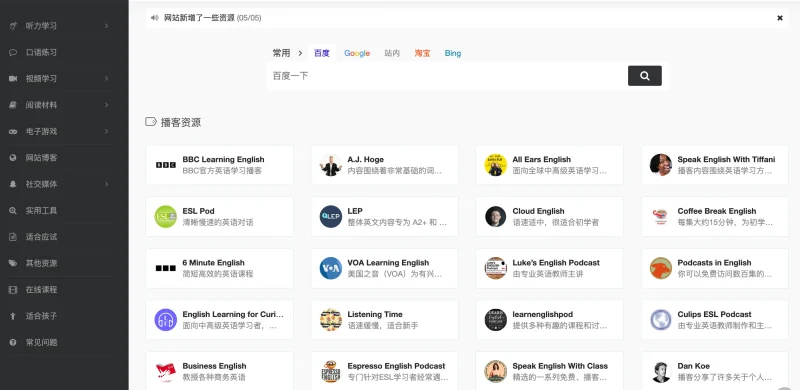The height and width of the screenshot is (390, 800).
Task: Open the A.J. Hoge podcast card
Action: click(385, 165)
